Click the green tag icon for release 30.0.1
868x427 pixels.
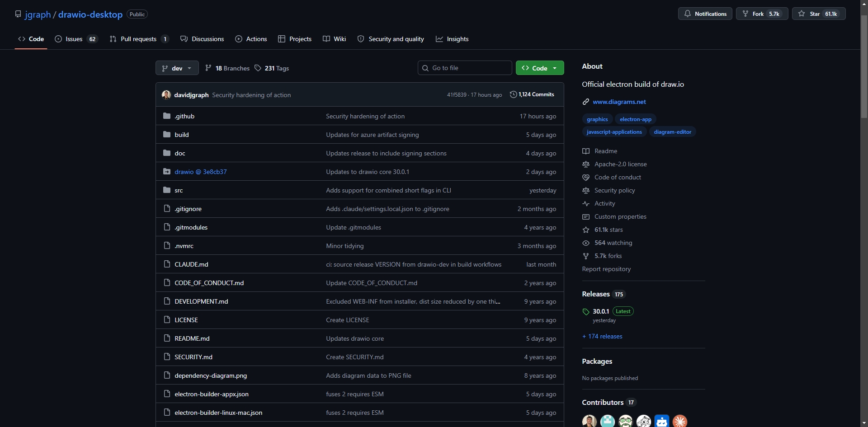(586, 311)
